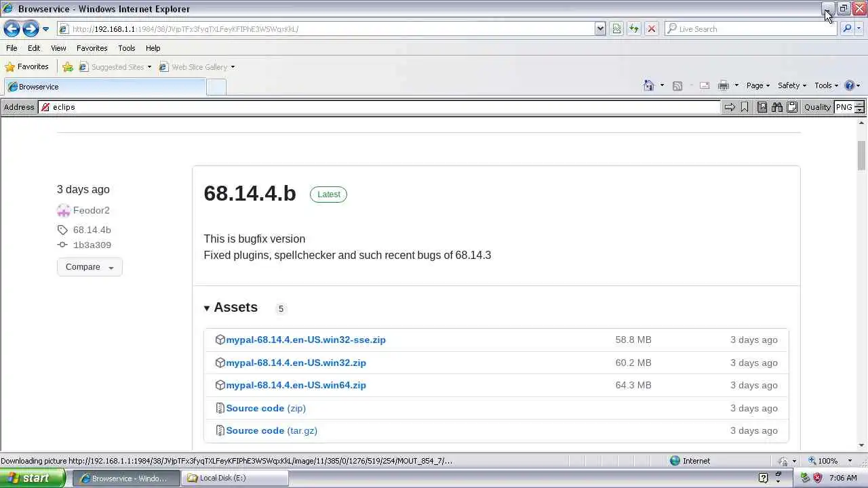Click the Browservice clipboard icon
The height and width of the screenshot is (488, 868).
pos(792,107)
